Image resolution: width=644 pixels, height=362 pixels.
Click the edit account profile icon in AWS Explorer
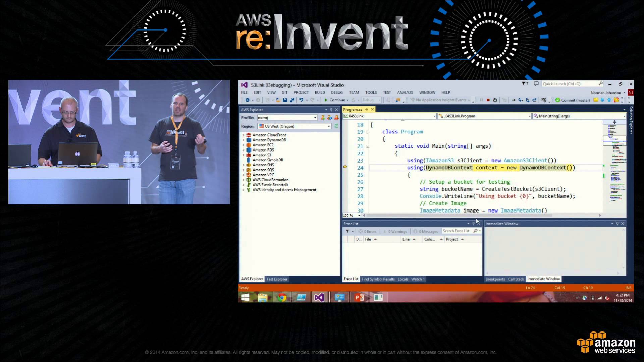tap(330, 118)
